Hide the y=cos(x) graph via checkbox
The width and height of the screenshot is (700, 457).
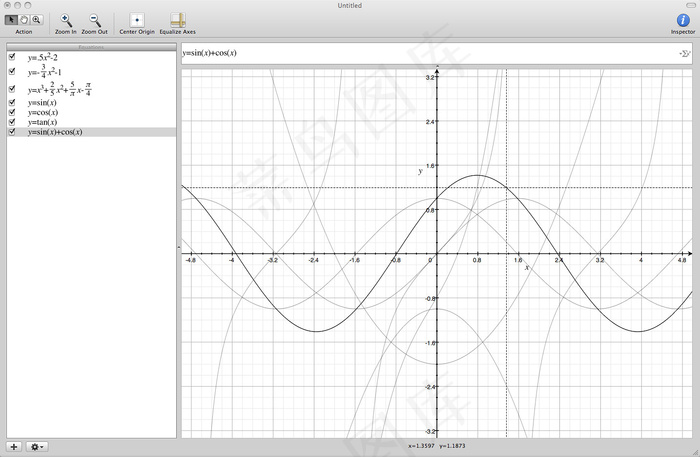pyautogui.click(x=12, y=112)
